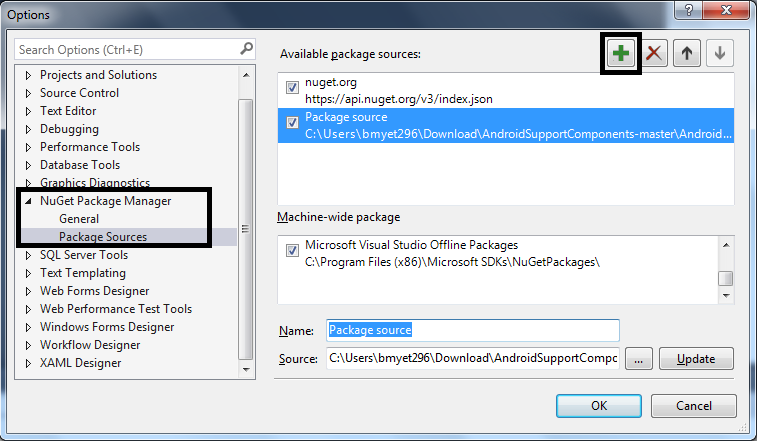
Task: Expand Web Forms Designer node
Action: pos(28,291)
